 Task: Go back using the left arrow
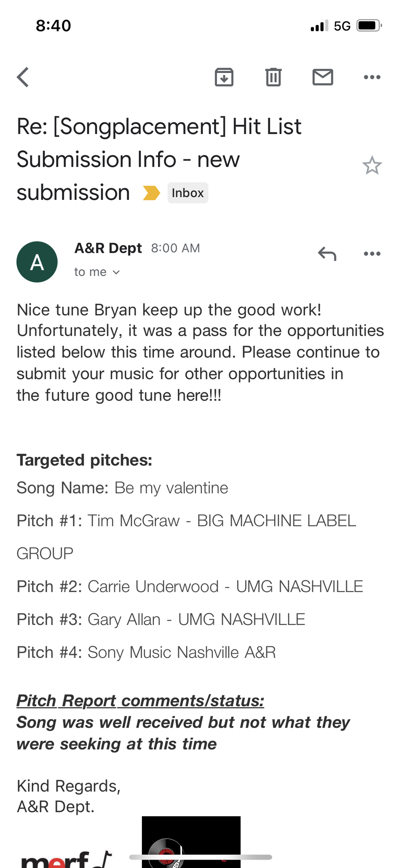click(23, 77)
